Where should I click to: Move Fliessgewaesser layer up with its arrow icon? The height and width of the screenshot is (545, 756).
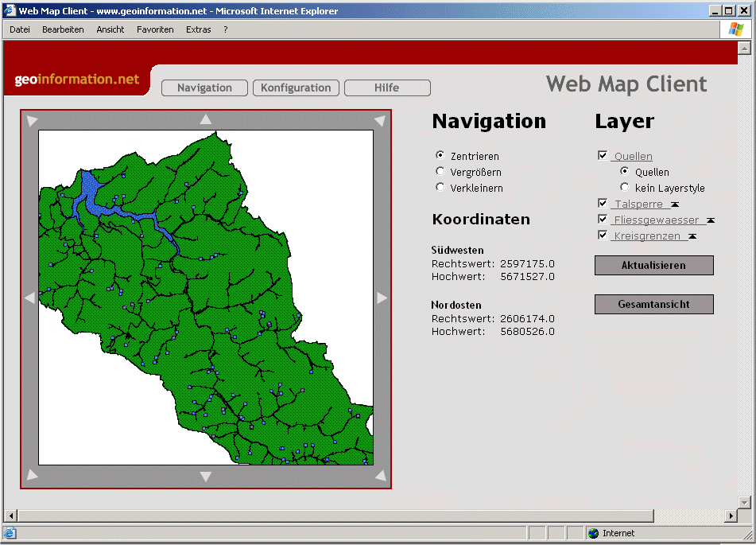pyautogui.click(x=711, y=220)
